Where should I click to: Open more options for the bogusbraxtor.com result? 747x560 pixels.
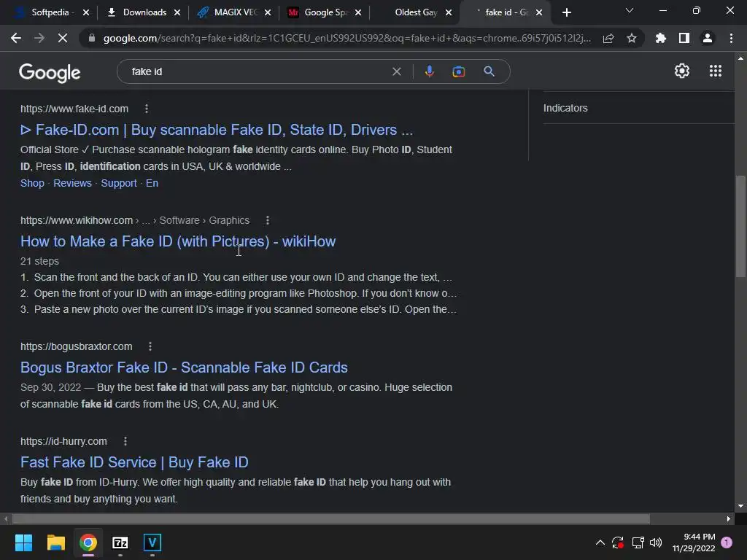point(150,346)
